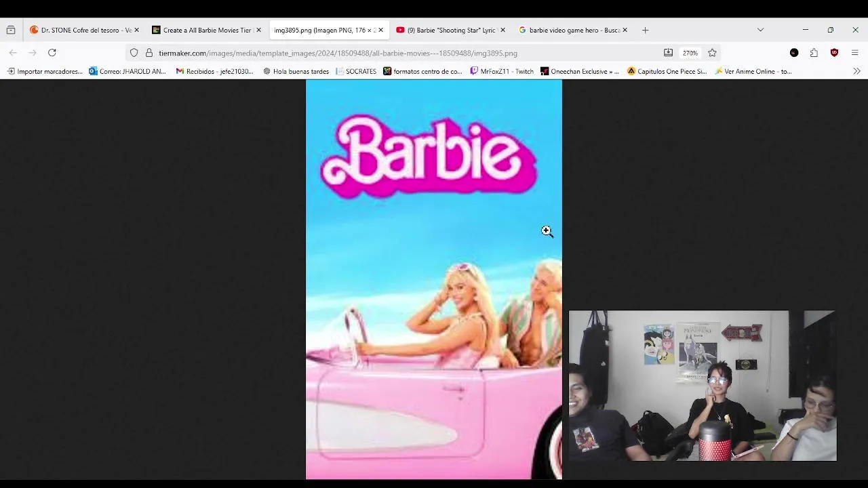This screenshot has width=868, height=488.
Task: Open the dark round extension icon
Action: pyautogui.click(x=794, y=53)
